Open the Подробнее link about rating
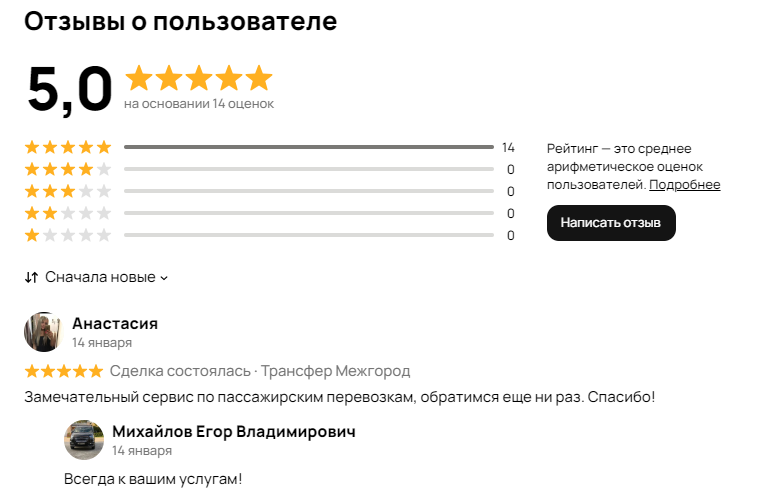Image resolution: width=759 pixels, height=499 pixels. [684, 184]
